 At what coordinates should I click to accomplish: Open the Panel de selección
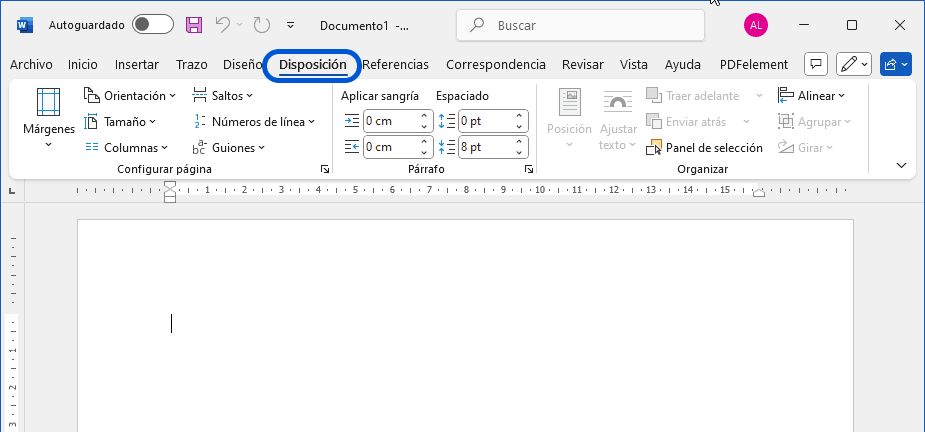click(704, 148)
